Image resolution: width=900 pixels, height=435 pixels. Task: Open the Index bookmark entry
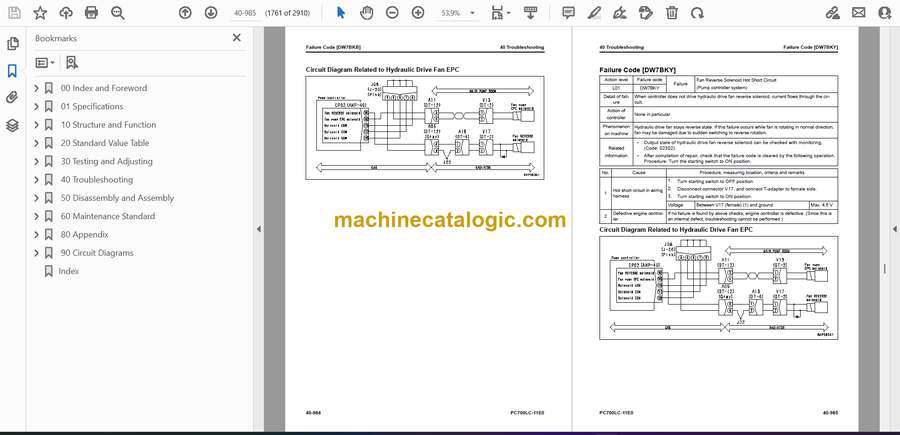pyautogui.click(x=68, y=271)
